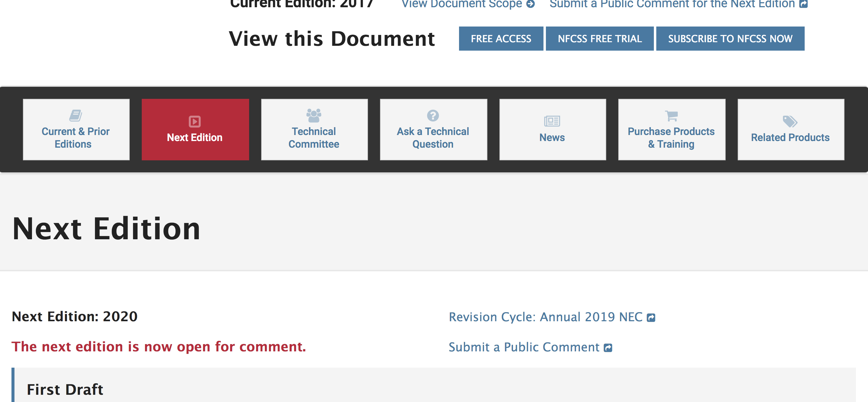Switch to Technical Committee tab

[x=314, y=130]
